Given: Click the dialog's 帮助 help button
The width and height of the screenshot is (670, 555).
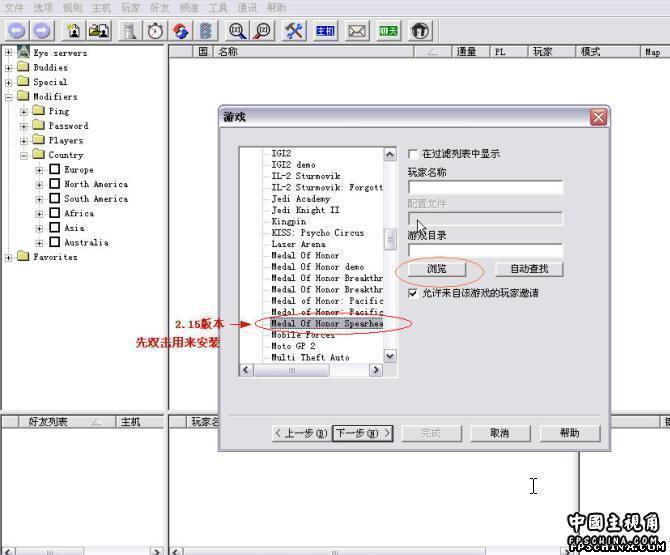Looking at the screenshot, I should (x=570, y=433).
